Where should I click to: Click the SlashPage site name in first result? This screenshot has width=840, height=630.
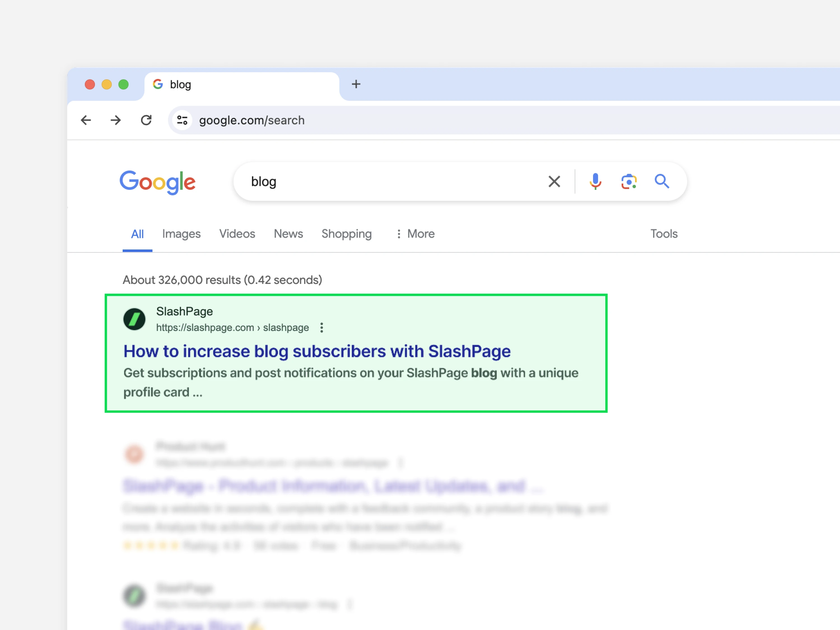tap(185, 311)
